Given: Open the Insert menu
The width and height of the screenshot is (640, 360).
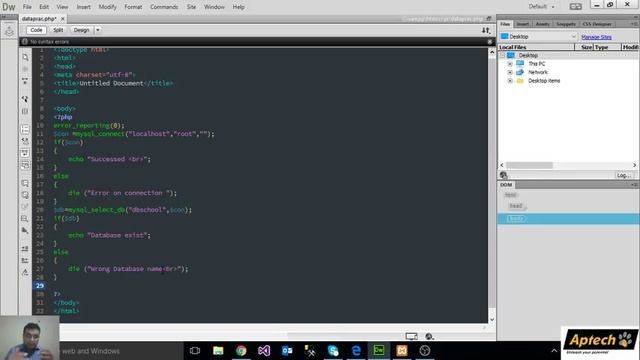Looking at the screenshot, I should click(84, 7).
